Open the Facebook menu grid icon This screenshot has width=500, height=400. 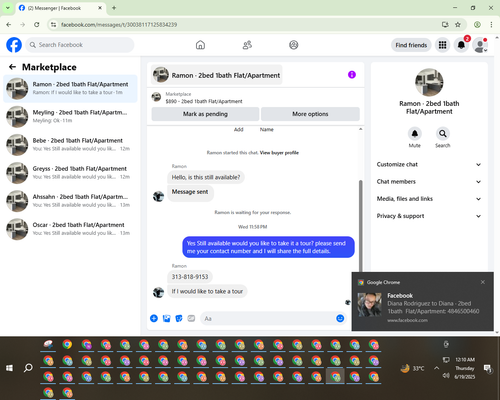point(442,45)
